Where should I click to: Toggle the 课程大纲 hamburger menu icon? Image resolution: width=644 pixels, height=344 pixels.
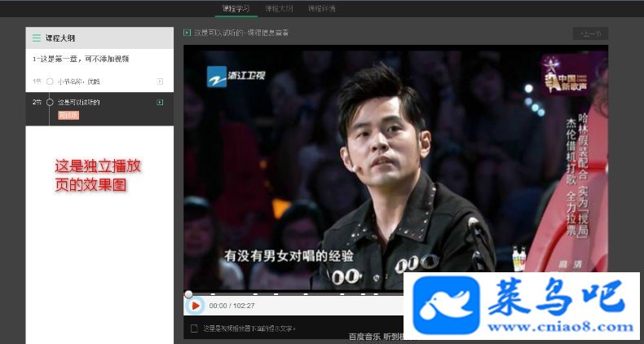pyautogui.click(x=37, y=38)
